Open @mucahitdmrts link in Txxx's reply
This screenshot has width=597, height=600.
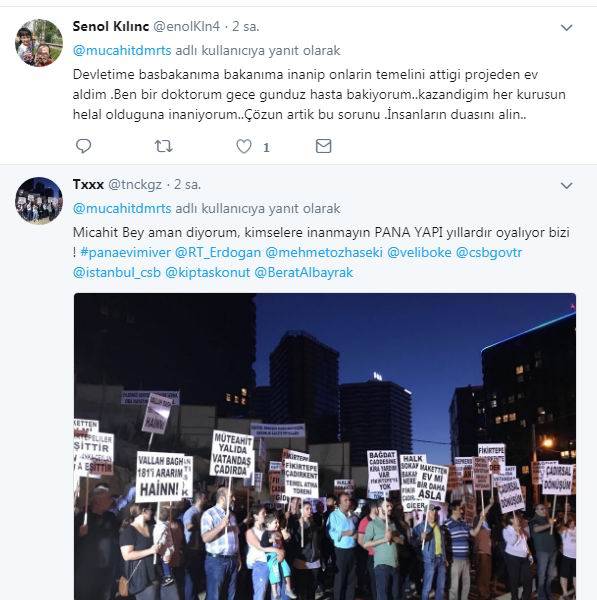click(122, 209)
